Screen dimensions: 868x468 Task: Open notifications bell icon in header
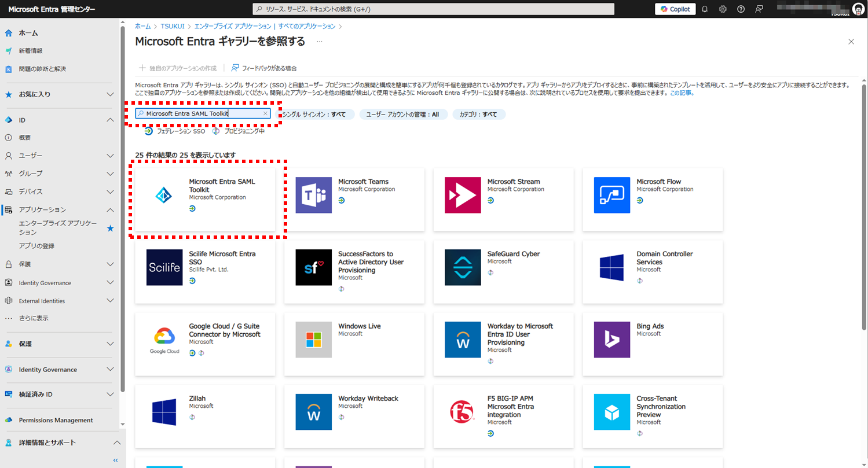coord(705,9)
